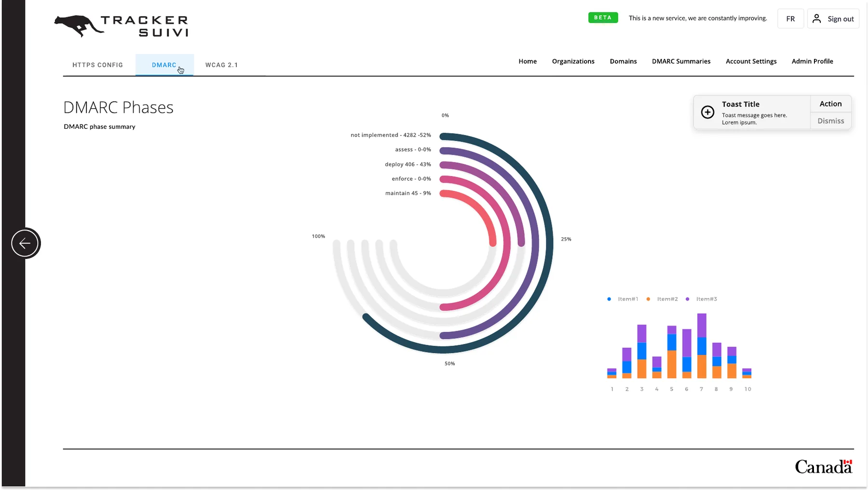Viewport: 868px width, 490px height.
Task: Click the 'not implemented - 4282 -52%' label
Action: pos(391,135)
